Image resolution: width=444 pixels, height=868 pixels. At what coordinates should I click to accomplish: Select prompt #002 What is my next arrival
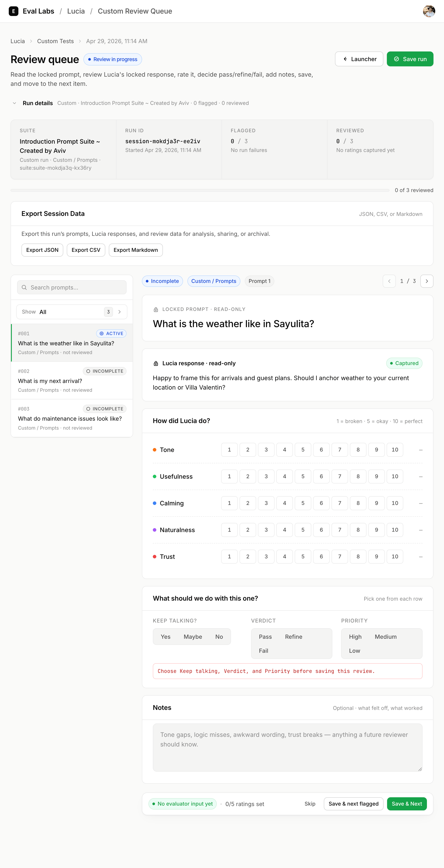point(72,380)
